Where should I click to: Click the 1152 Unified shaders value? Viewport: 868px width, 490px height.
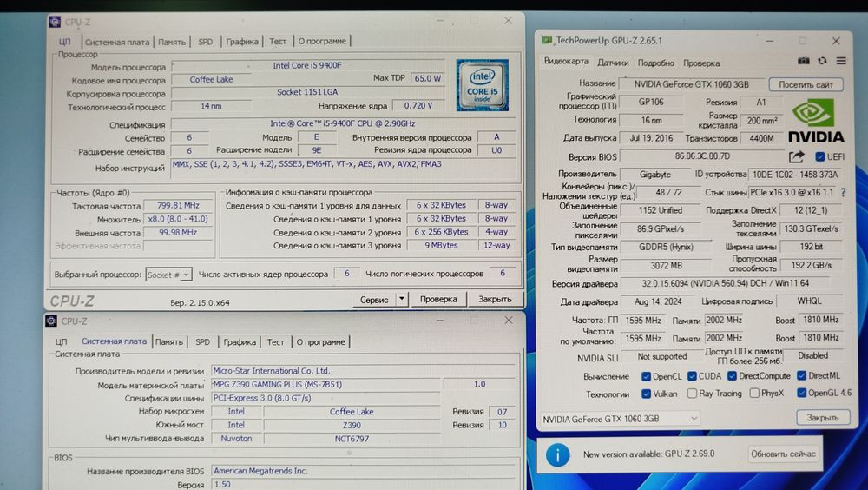point(660,210)
